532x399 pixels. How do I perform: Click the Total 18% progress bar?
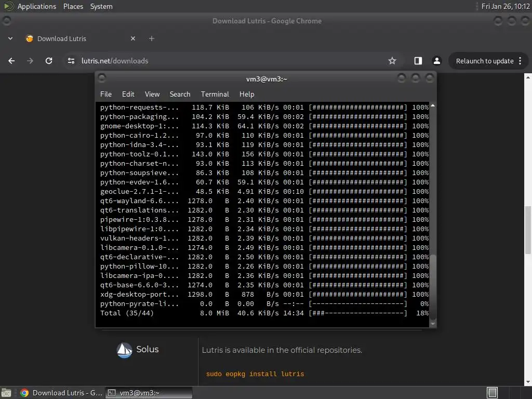(357, 313)
